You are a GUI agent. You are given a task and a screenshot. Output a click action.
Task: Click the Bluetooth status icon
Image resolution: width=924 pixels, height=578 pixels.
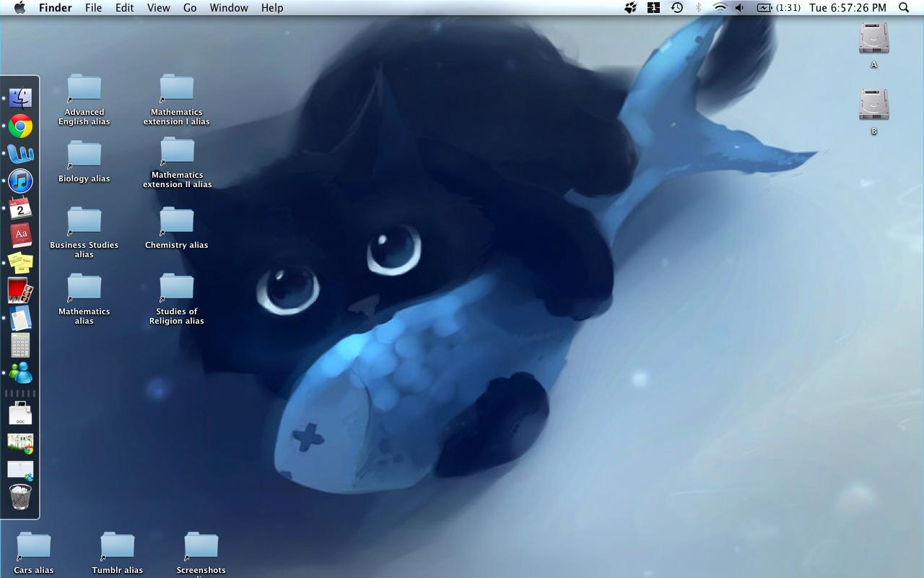[x=698, y=7]
